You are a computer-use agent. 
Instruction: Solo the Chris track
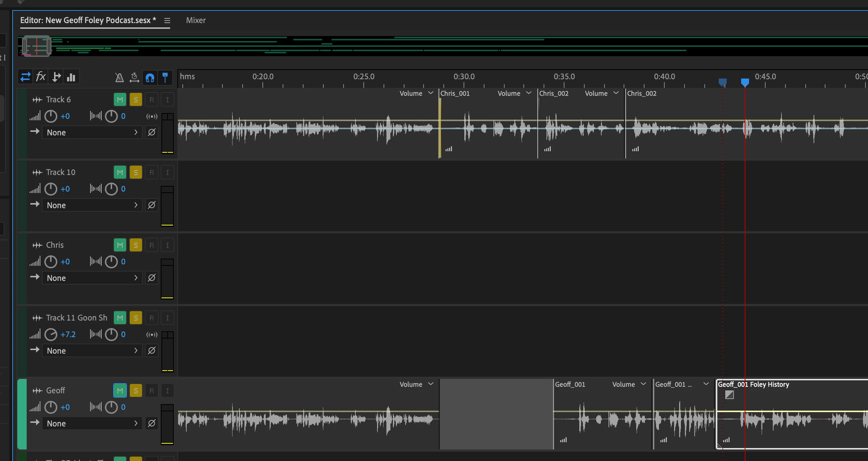136,245
